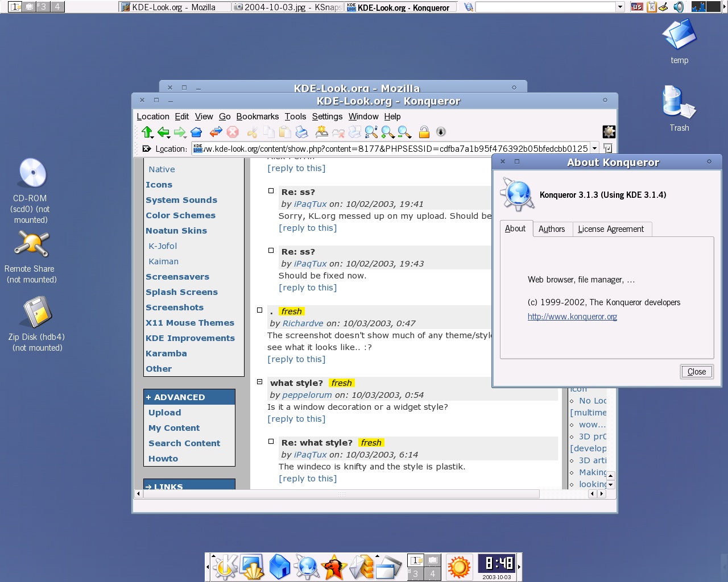The image size is (728, 582).
Task: Click the iPaqTux author link on 19:41 comment
Action: 310,204
